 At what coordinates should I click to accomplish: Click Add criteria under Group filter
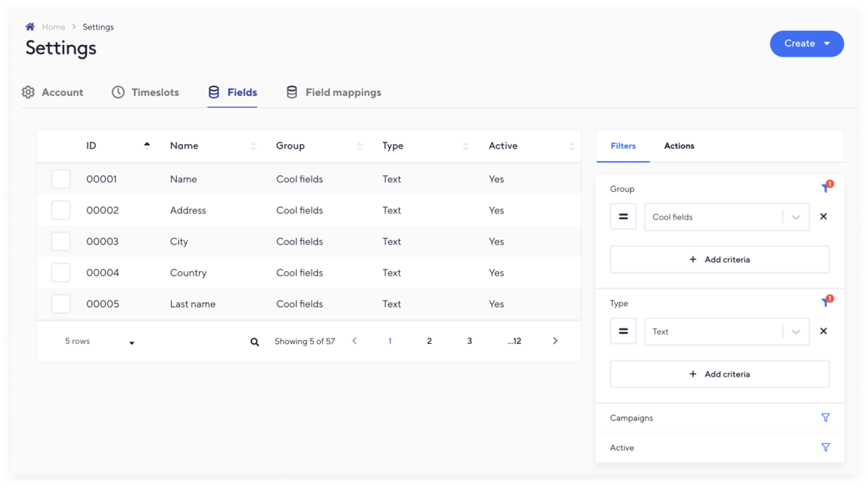click(720, 259)
